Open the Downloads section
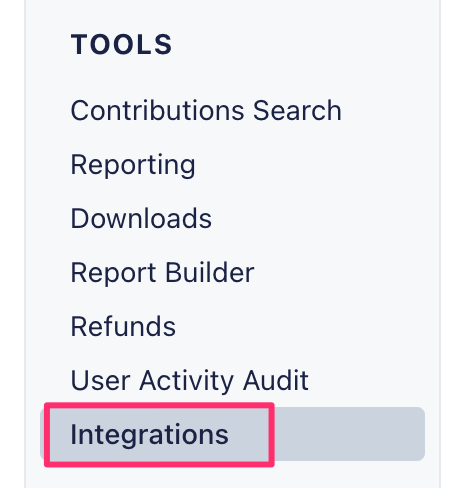 coord(141,219)
